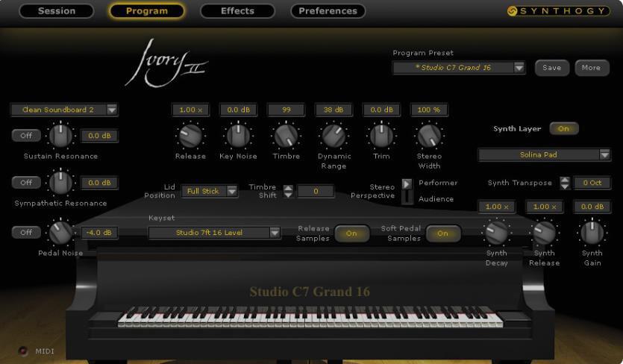
Task: Select the Sustain Resonance 0.0 dB field
Action: (x=99, y=136)
